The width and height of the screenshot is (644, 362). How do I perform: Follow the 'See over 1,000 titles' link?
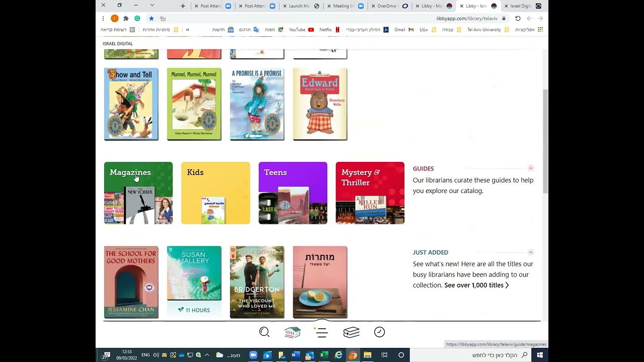coord(476,285)
